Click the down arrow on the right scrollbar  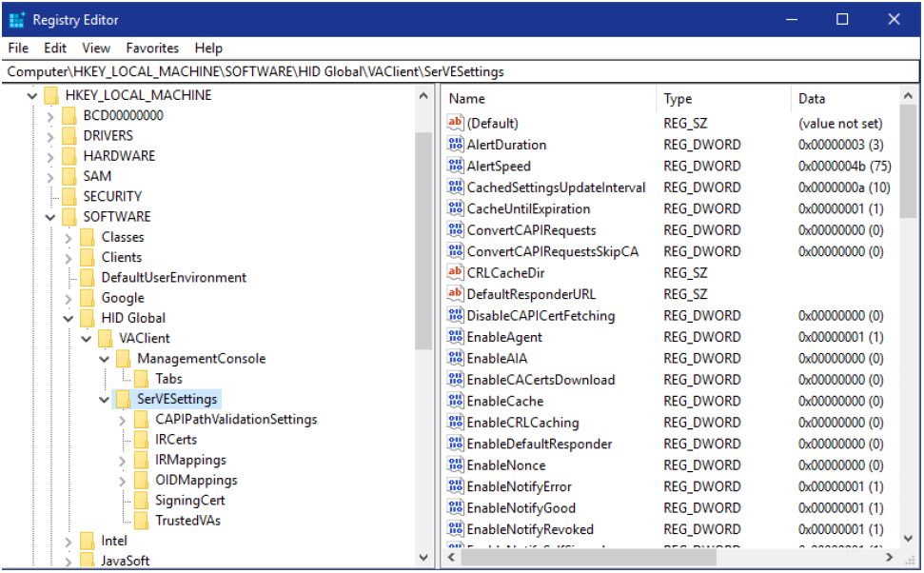908,539
